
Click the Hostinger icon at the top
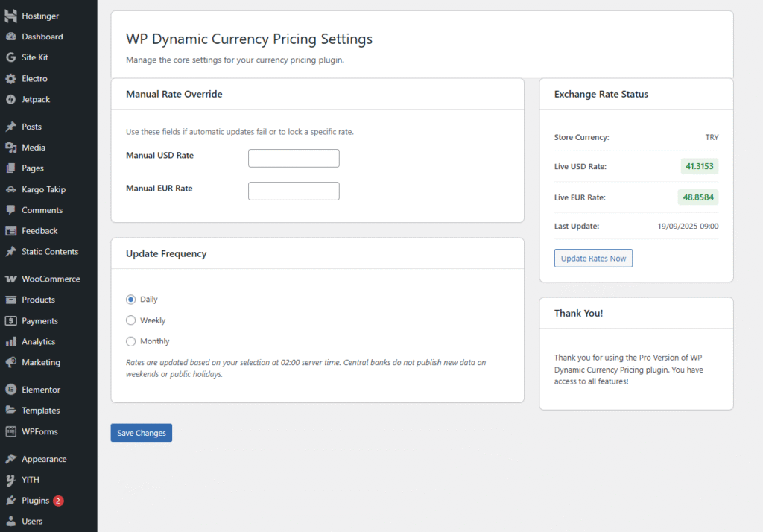pos(10,16)
